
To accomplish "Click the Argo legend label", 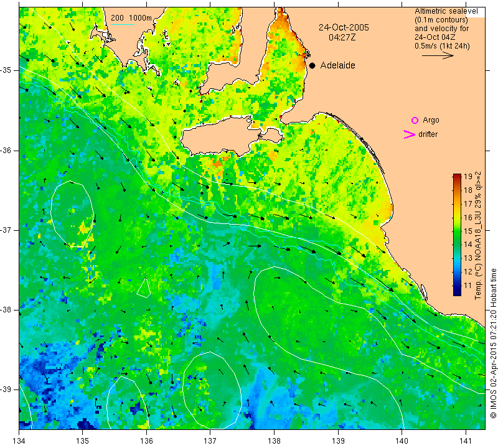I will [431, 120].
